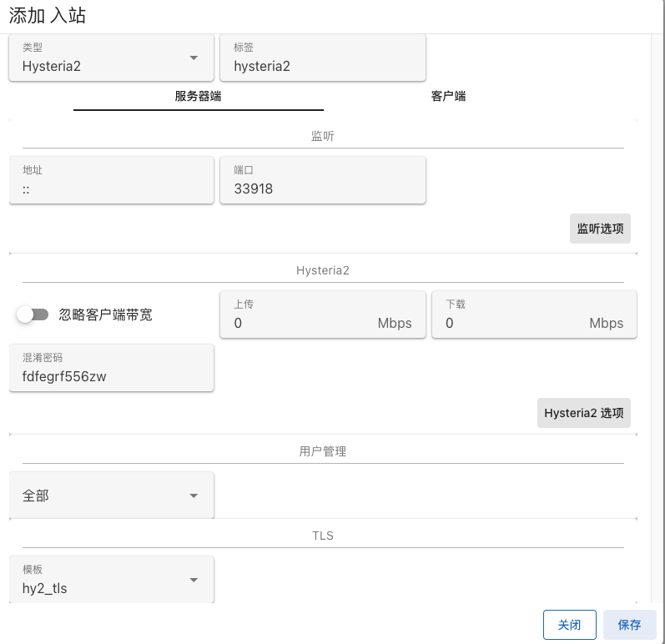665x644 pixels.
Task: Click the TLS section heading
Action: pyautogui.click(x=323, y=536)
